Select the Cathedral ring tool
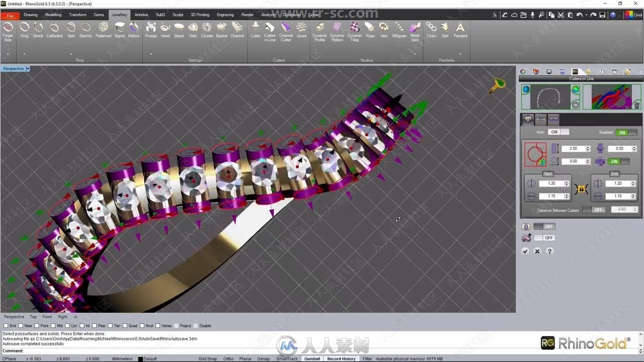This screenshot has height=362, width=644. [54, 30]
